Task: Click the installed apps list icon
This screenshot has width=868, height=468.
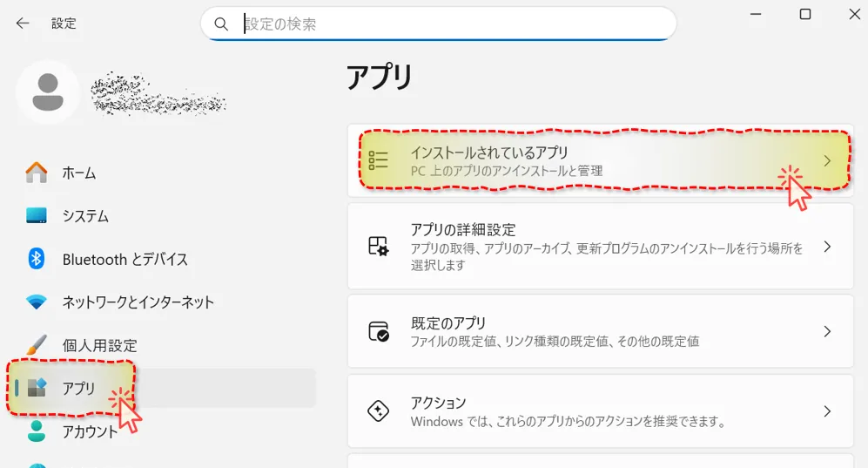Action: click(379, 160)
